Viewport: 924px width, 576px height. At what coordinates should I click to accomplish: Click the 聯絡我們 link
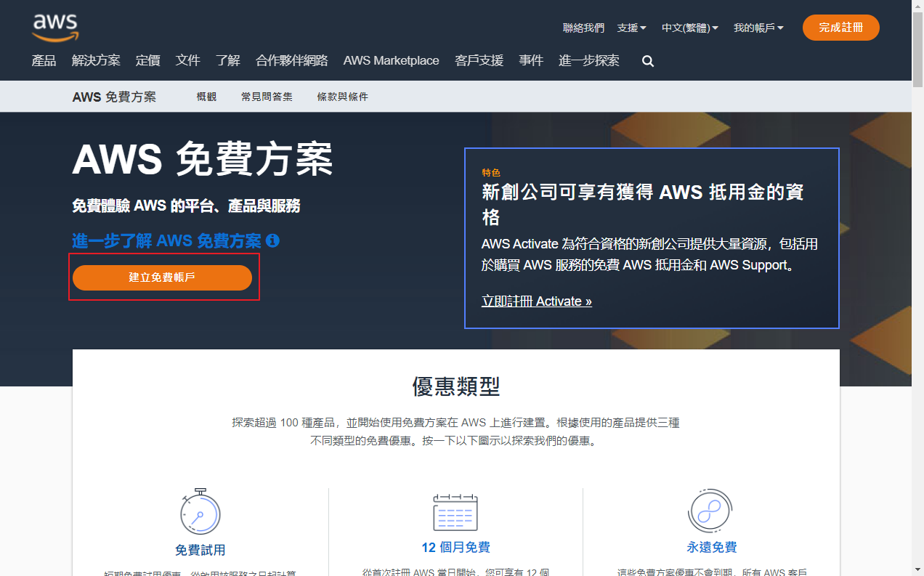tap(583, 28)
